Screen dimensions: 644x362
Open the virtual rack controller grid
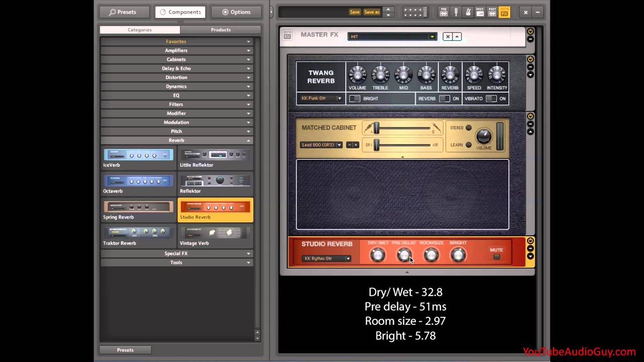(415, 12)
